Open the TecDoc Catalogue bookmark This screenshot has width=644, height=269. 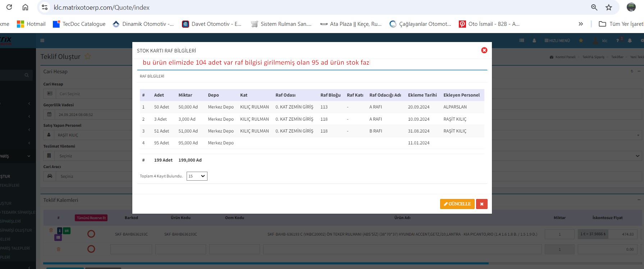pyautogui.click(x=79, y=24)
